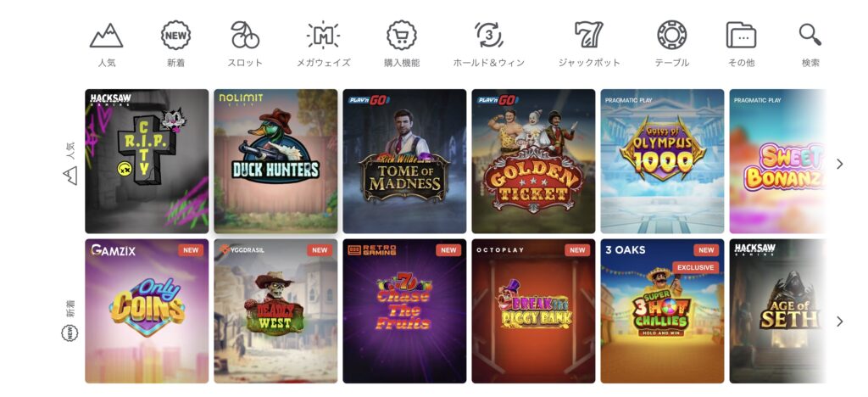Open the R.I.P. City game thumbnail

pyautogui.click(x=147, y=161)
